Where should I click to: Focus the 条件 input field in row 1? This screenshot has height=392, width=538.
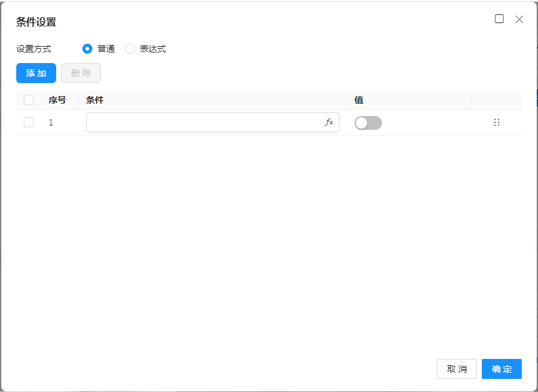click(x=203, y=122)
